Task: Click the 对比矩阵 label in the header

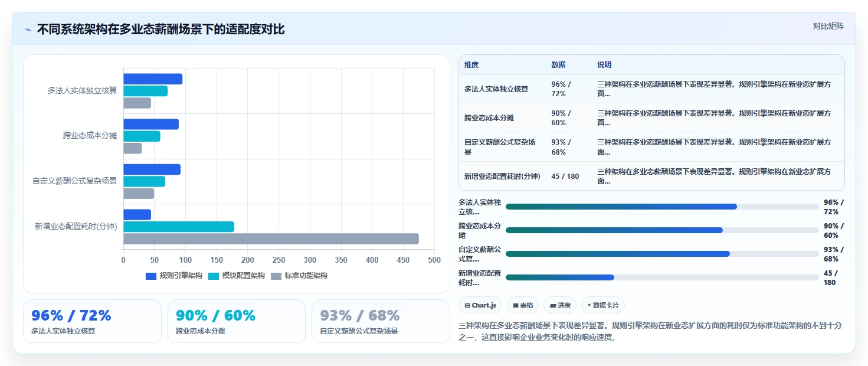Action: [x=828, y=26]
